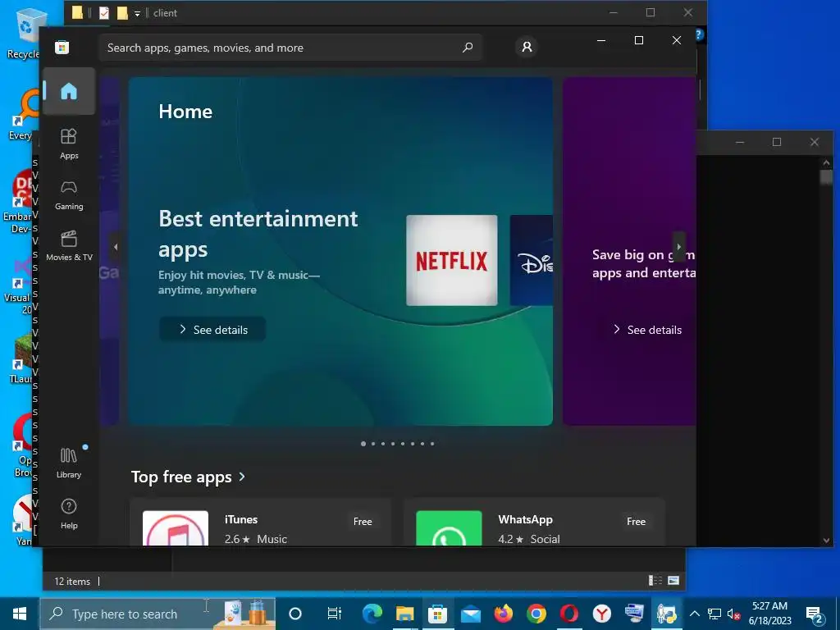Click the Free button for WhatsApp

point(636,521)
